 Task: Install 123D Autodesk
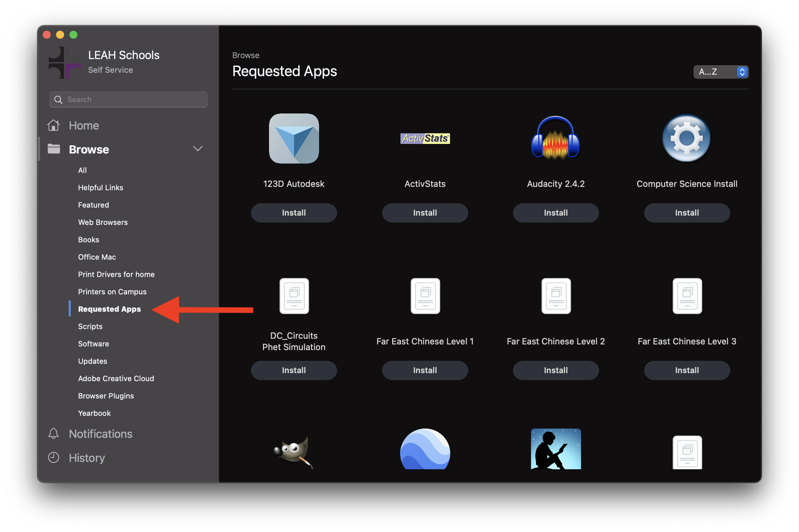[x=294, y=213]
